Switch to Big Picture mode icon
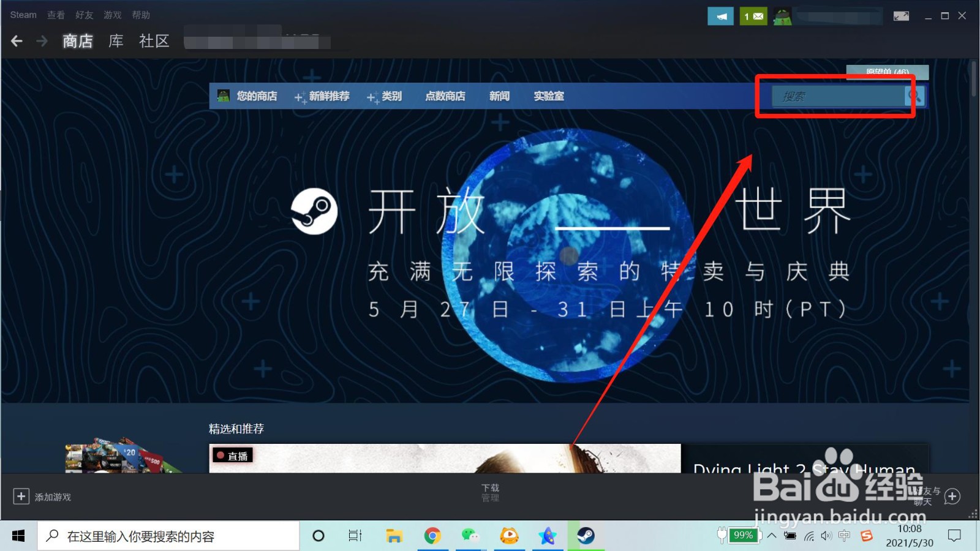Screen dimensions: 980x551 901,16
